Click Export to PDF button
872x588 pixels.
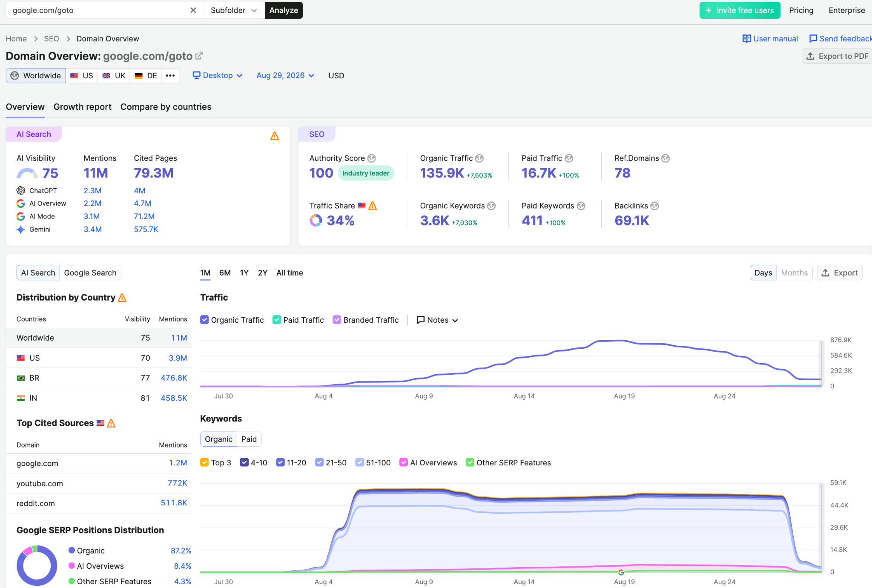(x=838, y=56)
